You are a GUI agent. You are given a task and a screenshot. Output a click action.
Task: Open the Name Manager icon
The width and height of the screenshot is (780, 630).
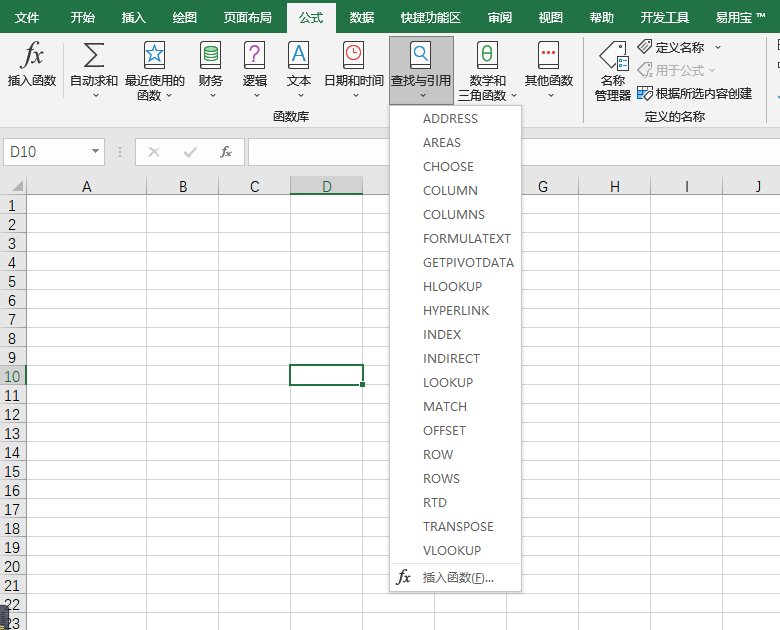(x=613, y=56)
